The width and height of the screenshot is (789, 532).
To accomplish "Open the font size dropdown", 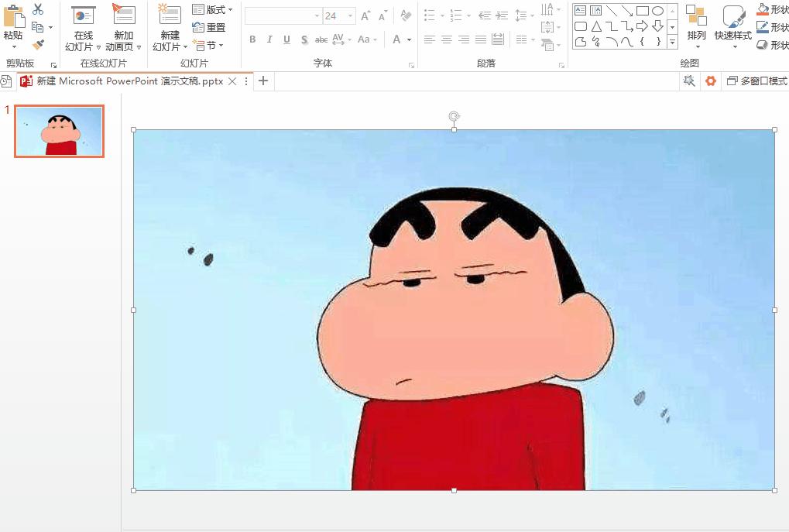I will click(x=350, y=15).
